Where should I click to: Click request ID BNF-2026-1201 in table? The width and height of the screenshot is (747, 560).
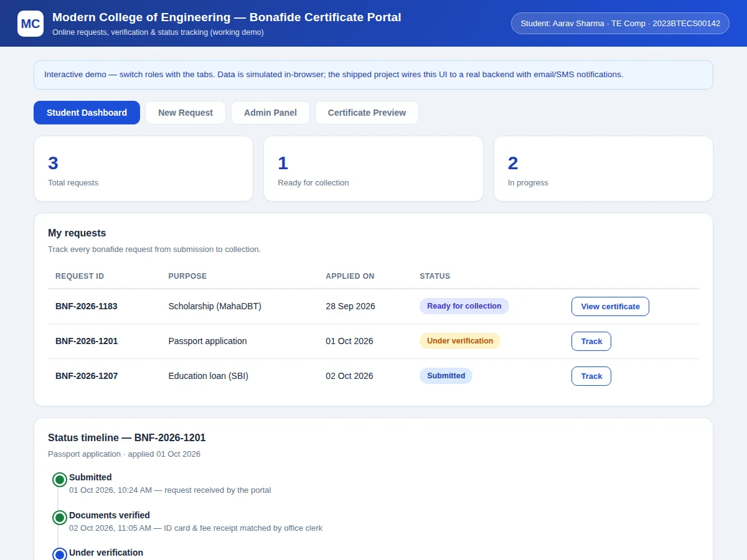pyautogui.click(x=87, y=341)
